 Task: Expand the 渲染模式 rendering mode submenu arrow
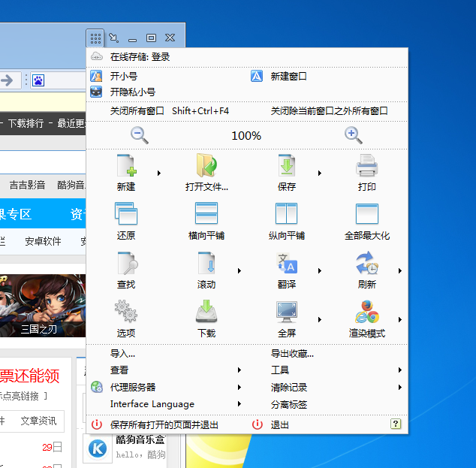click(x=400, y=319)
